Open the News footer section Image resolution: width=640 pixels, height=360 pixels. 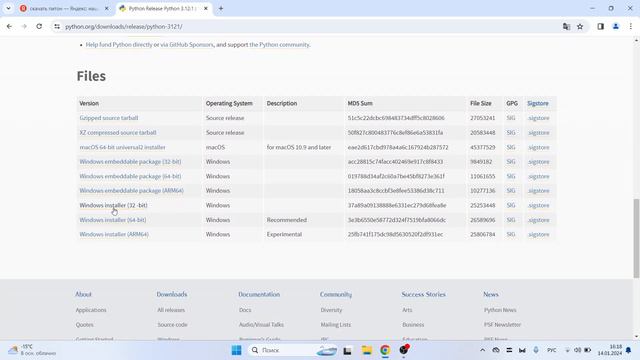pyautogui.click(x=491, y=294)
